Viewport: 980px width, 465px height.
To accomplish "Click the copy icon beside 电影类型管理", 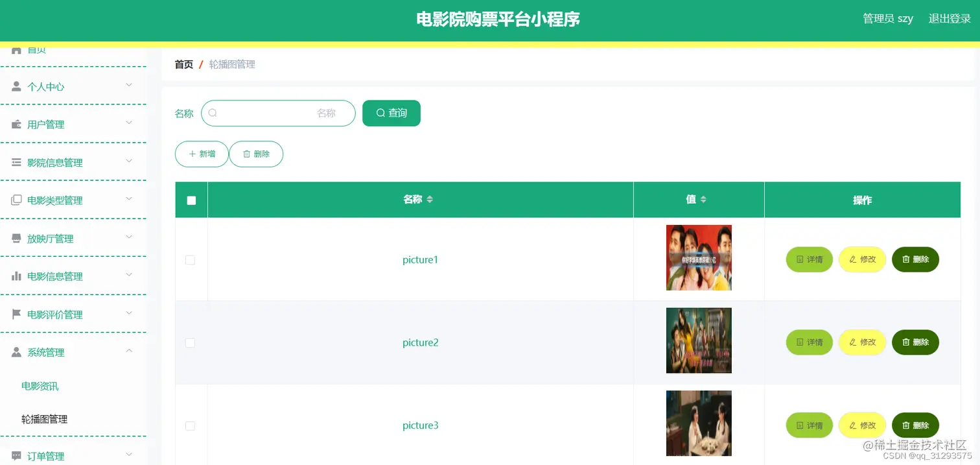I will (x=16, y=200).
